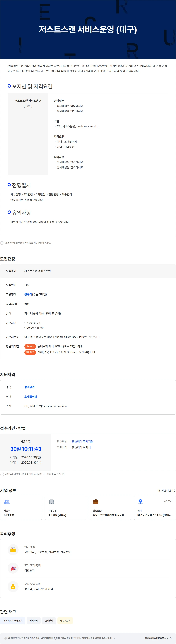Open 지도보기 link next to work address
Image resolution: width=176 pixels, height=644 pixels.
point(93,337)
